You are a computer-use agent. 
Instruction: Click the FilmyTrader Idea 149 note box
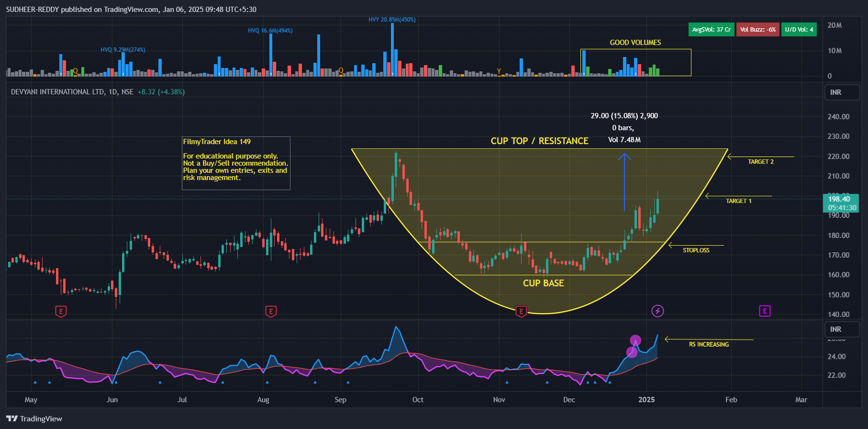click(x=236, y=163)
